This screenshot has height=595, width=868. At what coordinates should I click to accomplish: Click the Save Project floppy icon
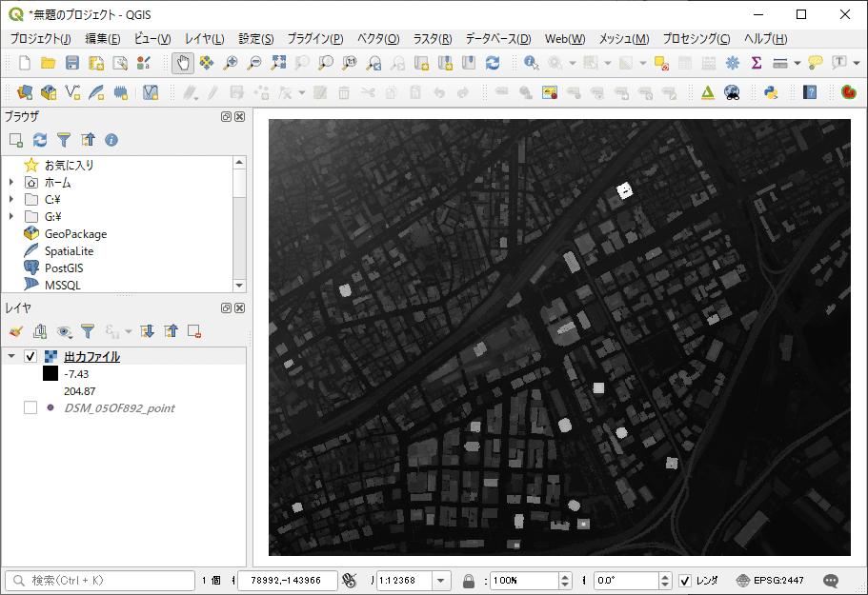tap(72, 63)
